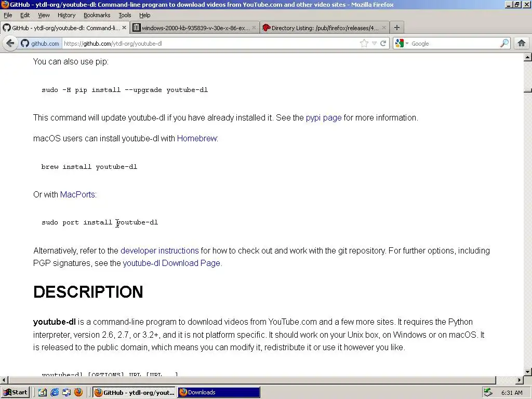Open the History menu
Screen dimensions: 532x399
pyautogui.click(x=66, y=15)
